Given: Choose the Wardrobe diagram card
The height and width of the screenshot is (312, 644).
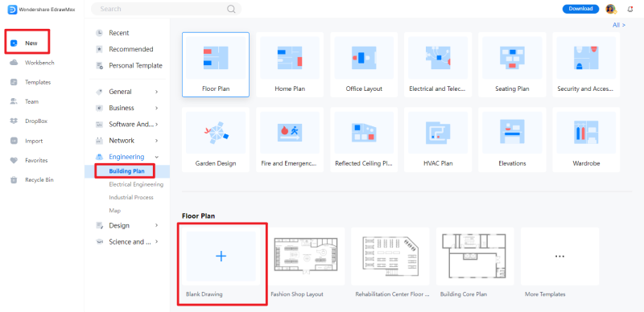Looking at the screenshot, I should [586, 140].
